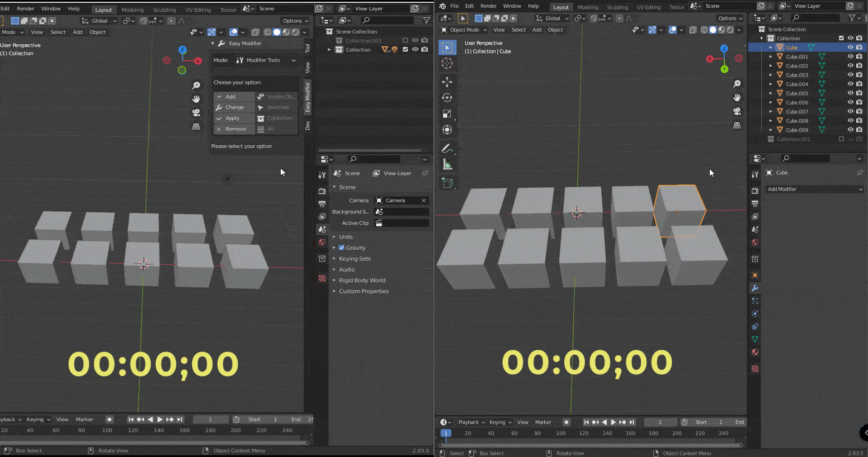Clear Camera field with X button
Viewport: 868px width, 457px height.
424,200
